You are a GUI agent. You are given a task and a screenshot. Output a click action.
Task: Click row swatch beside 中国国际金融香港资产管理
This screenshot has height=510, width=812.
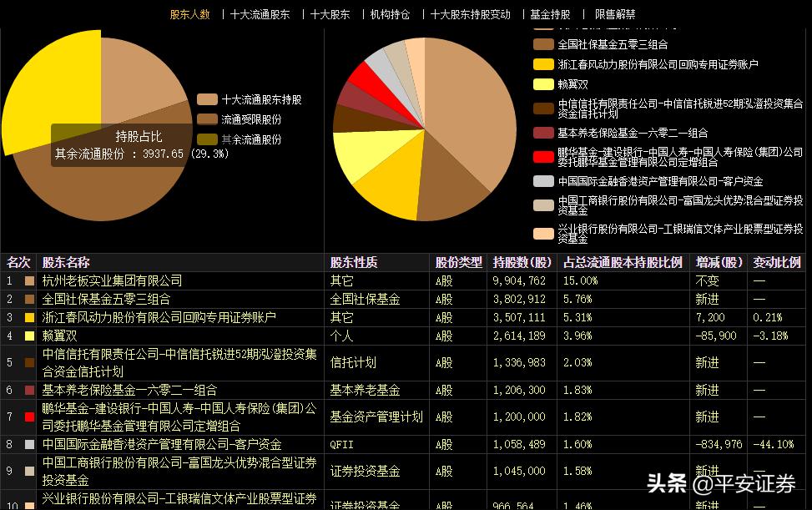point(29,444)
